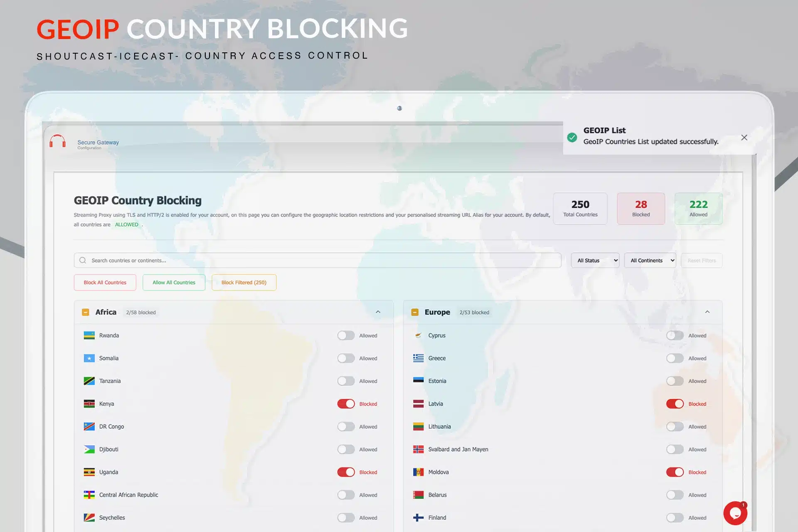Click the Greece flag icon
This screenshot has height=532, width=798.
tap(418, 358)
